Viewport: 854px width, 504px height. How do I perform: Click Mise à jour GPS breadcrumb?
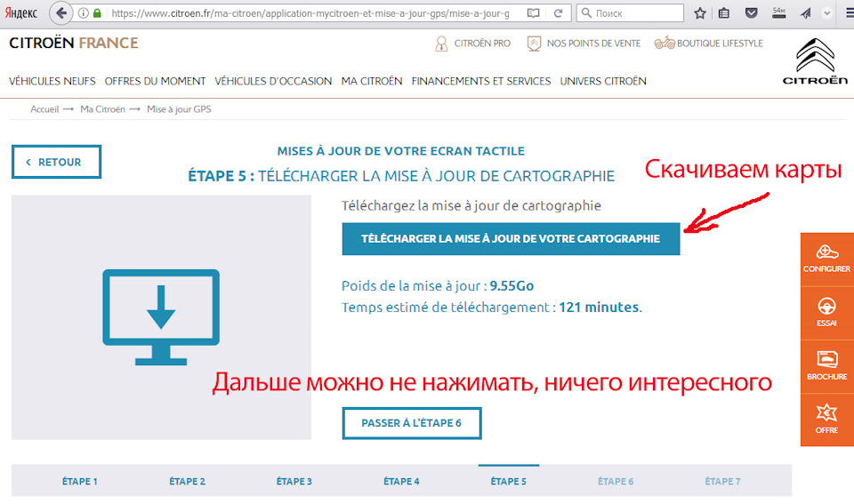pyautogui.click(x=179, y=109)
